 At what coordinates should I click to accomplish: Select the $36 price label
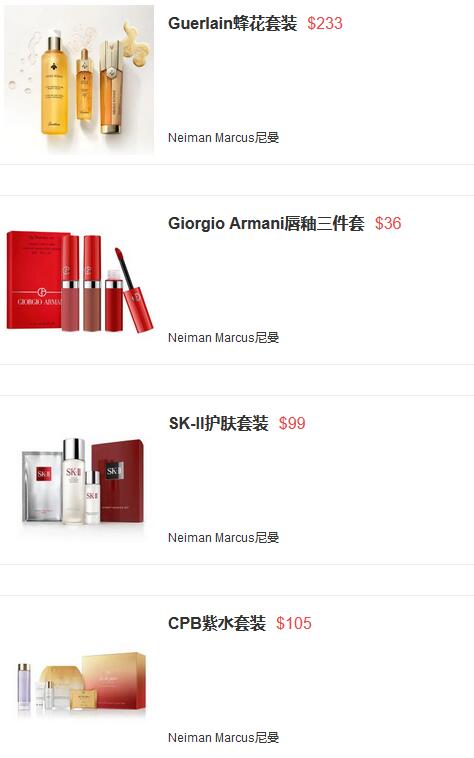[x=388, y=223]
